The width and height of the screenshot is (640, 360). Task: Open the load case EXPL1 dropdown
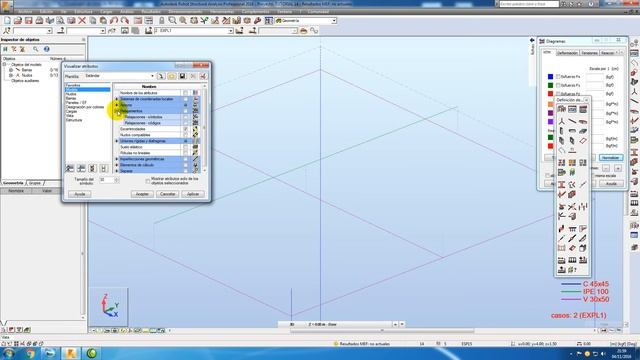(231, 31)
